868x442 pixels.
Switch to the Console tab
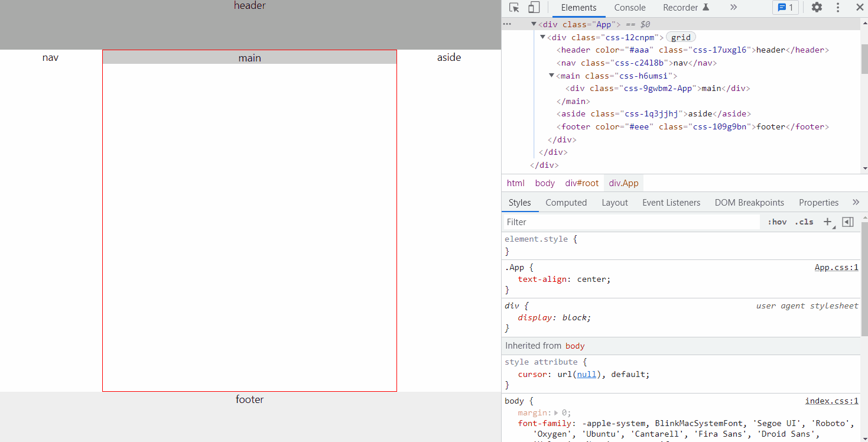pyautogui.click(x=629, y=8)
